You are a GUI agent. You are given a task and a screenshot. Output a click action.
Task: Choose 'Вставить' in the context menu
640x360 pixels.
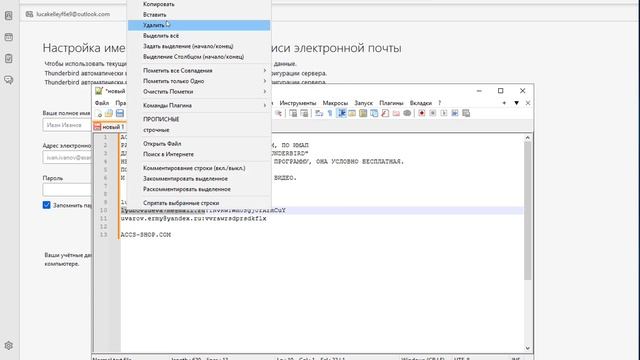tap(199, 15)
